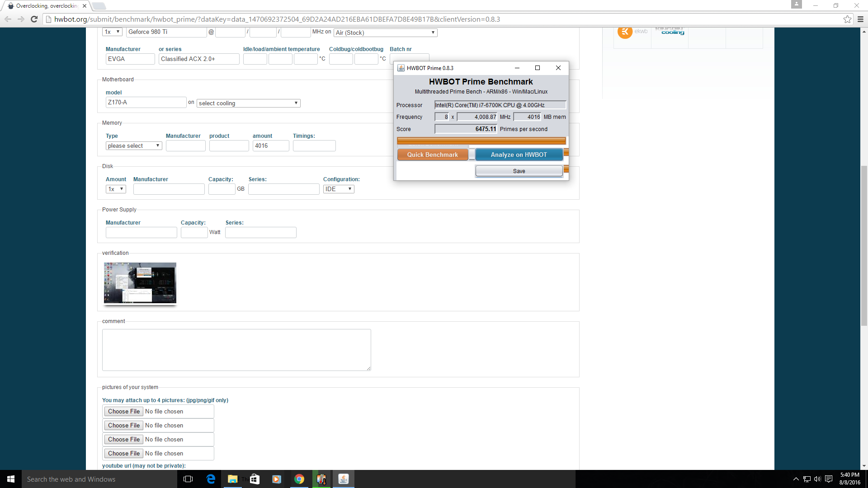This screenshot has width=868, height=488.
Task: Click the memory amount 4016 field
Action: tap(271, 145)
